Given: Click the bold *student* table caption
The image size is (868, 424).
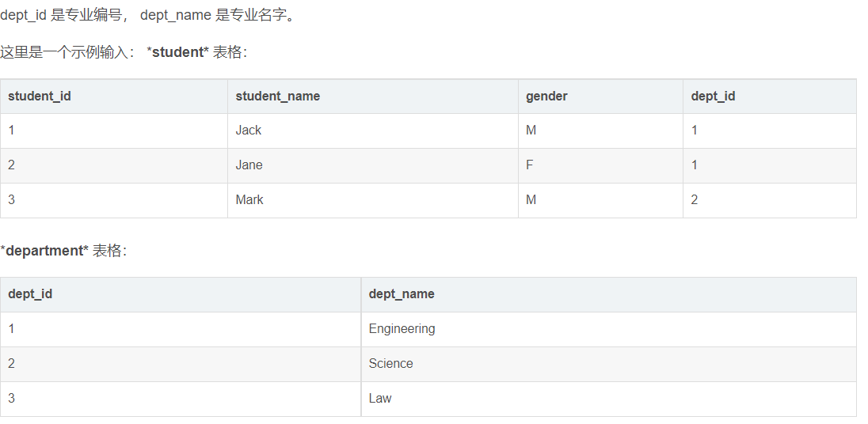Looking at the screenshot, I should click(x=177, y=52).
